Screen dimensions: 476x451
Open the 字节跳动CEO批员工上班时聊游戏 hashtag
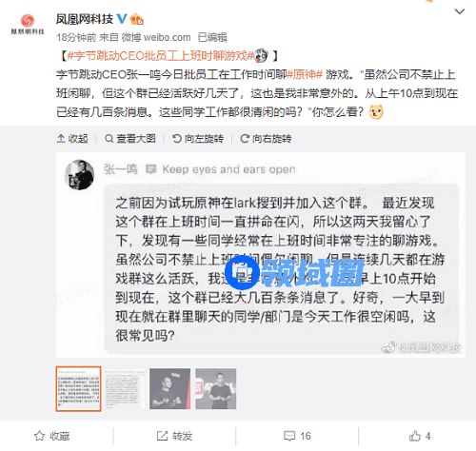pos(161,56)
